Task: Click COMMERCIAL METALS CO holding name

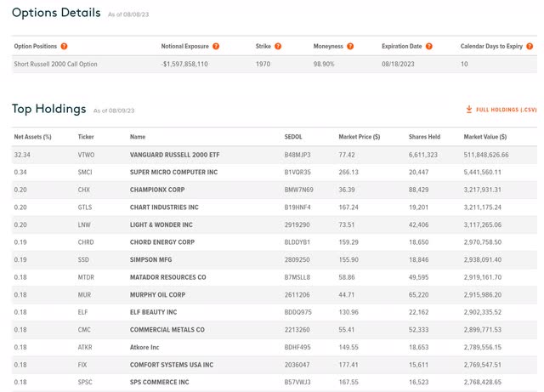Action: [x=167, y=330]
